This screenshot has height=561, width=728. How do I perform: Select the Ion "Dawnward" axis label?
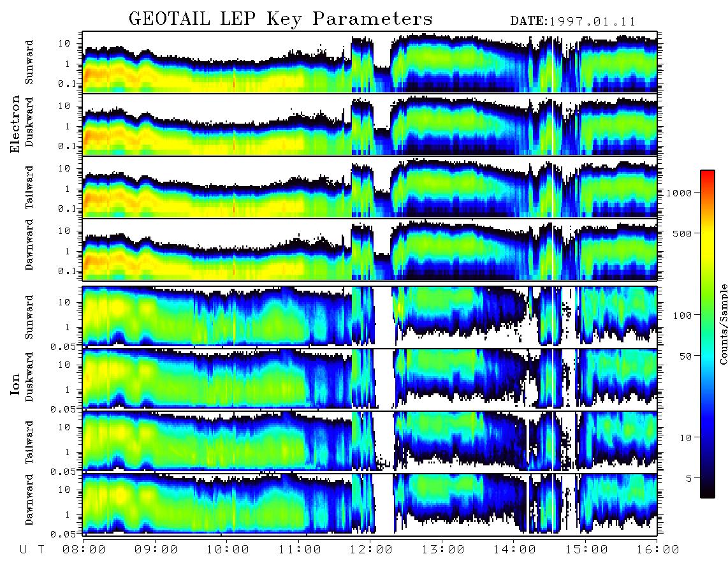pyautogui.click(x=29, y=500)
